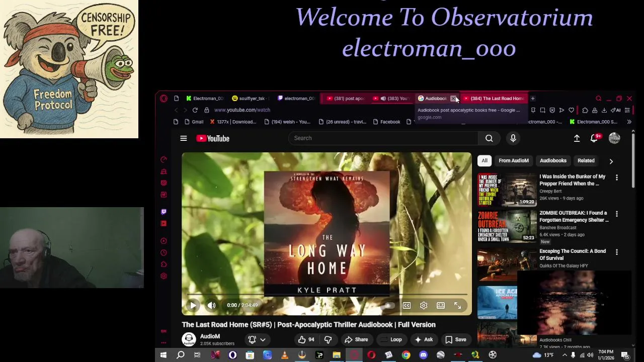Open the Gmail bookmark
644x362 pixels.
tap(194, 122)
